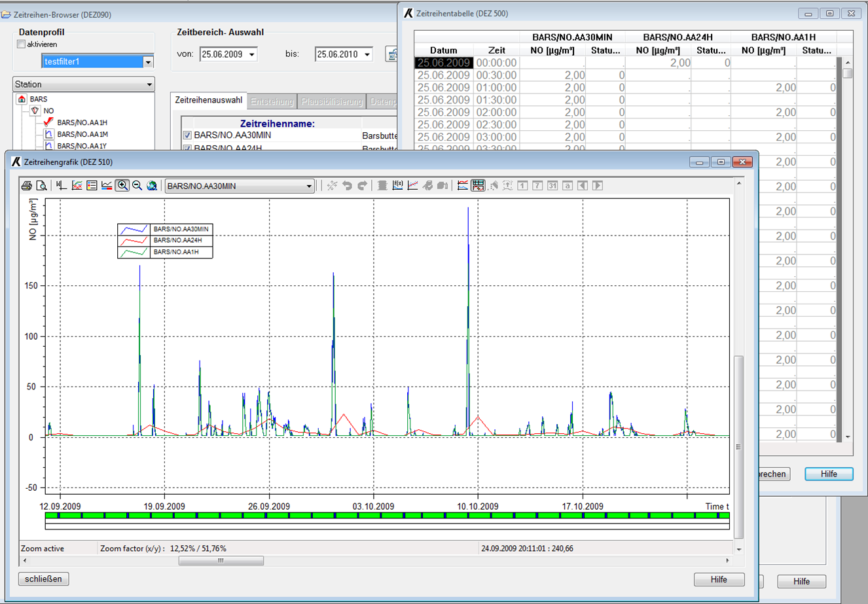Click the green availability bar below the graph
This screenshot has height=604, width=868.
click(x=387, y=516)
